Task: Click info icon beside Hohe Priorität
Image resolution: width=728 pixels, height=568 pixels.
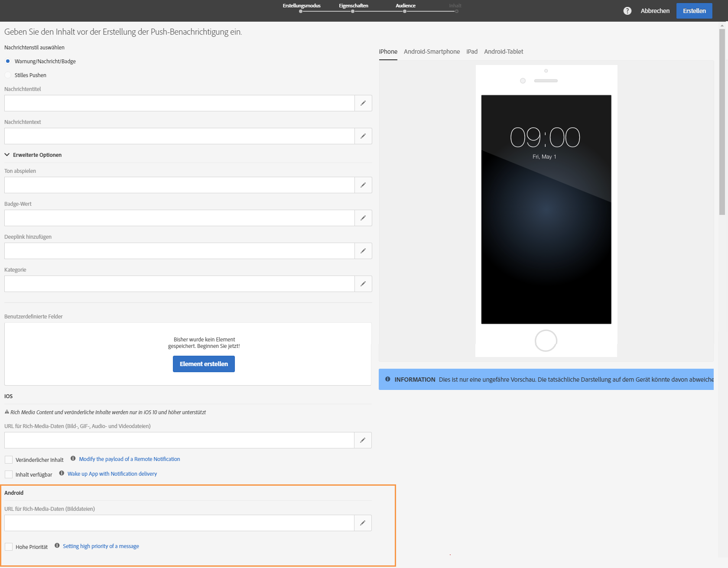Action: [x=57, y=545]
